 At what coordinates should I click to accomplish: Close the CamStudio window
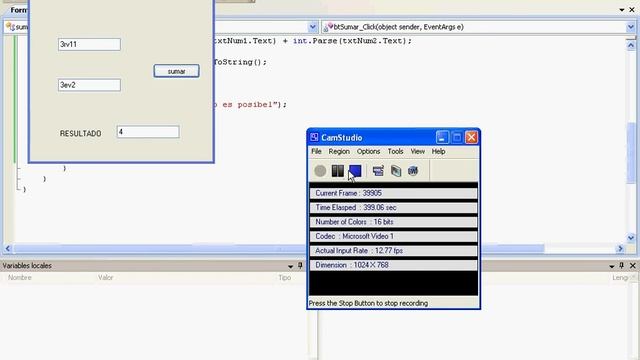(471, 138)
